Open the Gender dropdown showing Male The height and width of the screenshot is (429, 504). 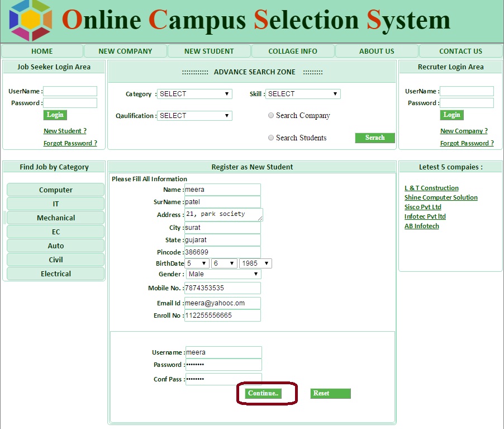[x=223, y=274]
